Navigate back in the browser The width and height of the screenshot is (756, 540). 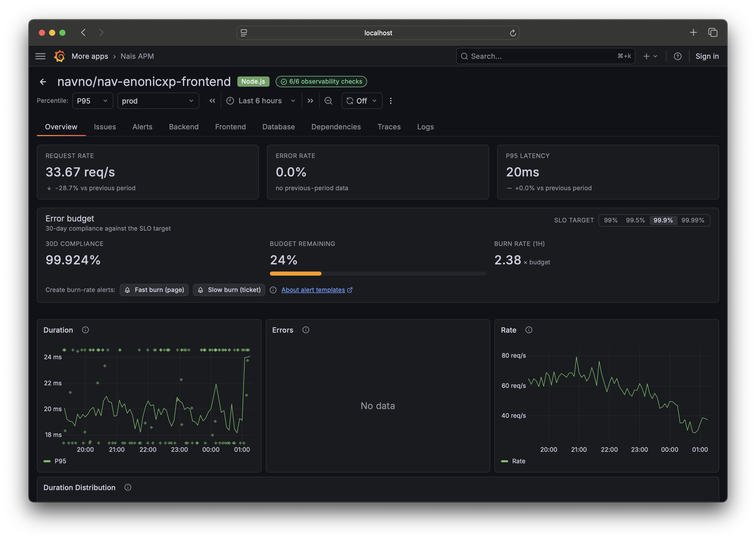tap(83, 32)
